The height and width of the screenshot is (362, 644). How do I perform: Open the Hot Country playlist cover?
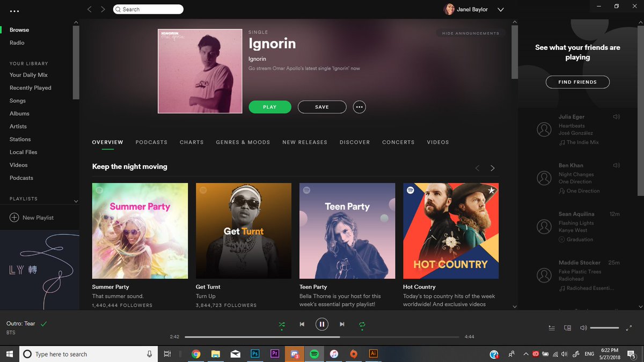click(x=451, y=231)
